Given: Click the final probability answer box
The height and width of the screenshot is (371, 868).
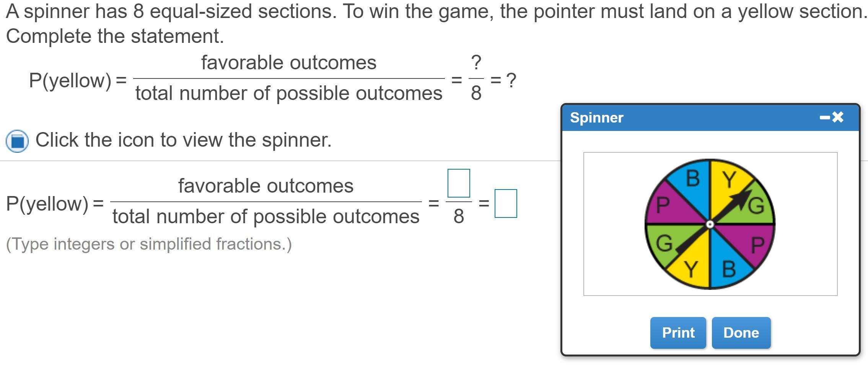Looking at the screenshot, I should tap(505, 203).
